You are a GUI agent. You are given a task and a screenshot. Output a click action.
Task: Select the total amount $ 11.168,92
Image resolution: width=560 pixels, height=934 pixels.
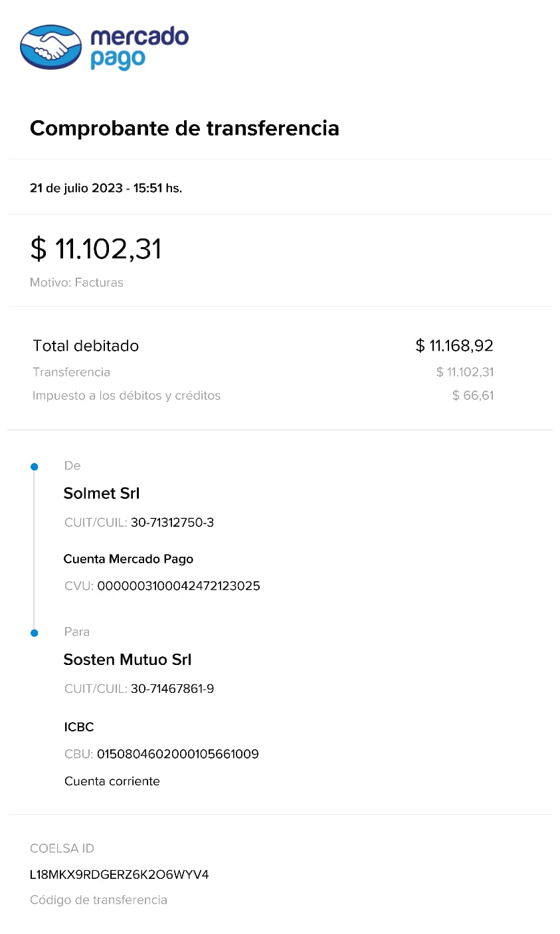454,345
